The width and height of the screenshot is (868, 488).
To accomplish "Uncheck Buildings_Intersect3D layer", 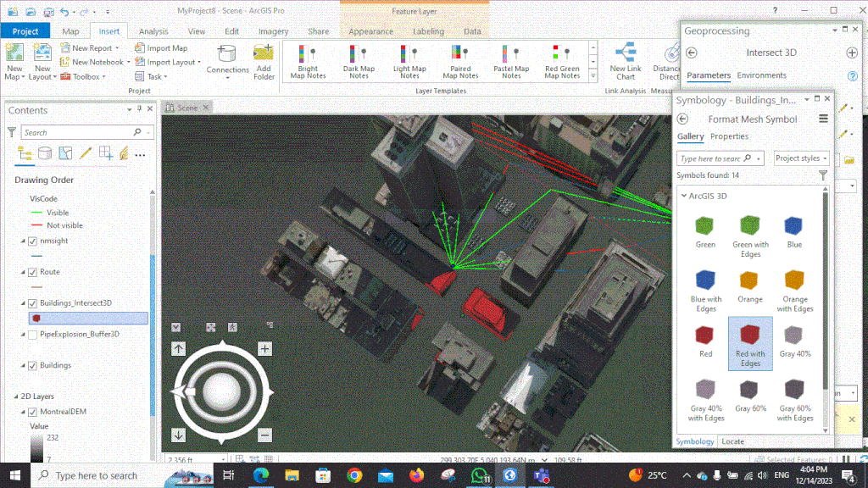I will 33,303.
